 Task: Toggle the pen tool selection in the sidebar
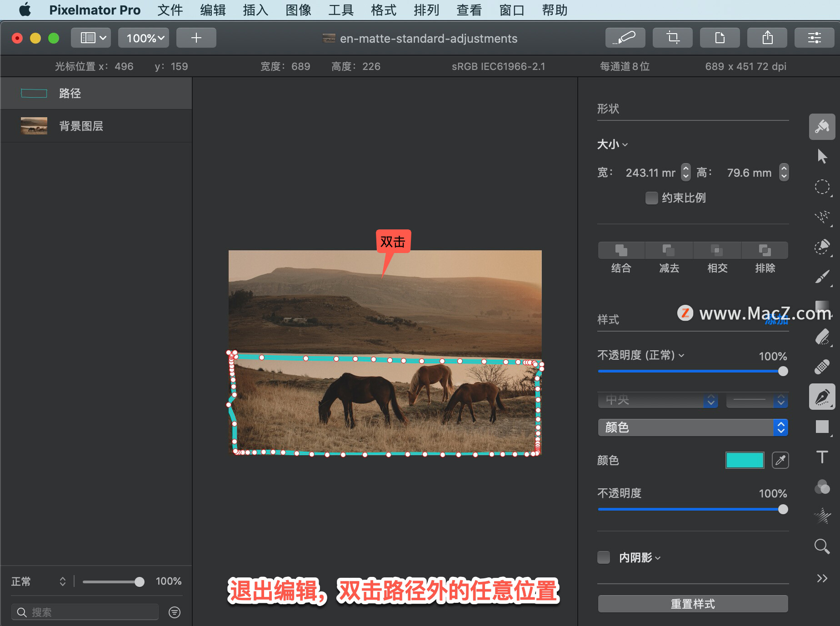[822, 397]
